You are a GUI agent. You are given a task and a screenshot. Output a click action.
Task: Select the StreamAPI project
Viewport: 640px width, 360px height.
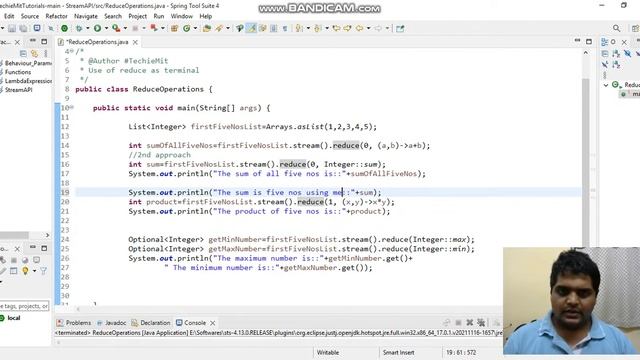[16, 90]
